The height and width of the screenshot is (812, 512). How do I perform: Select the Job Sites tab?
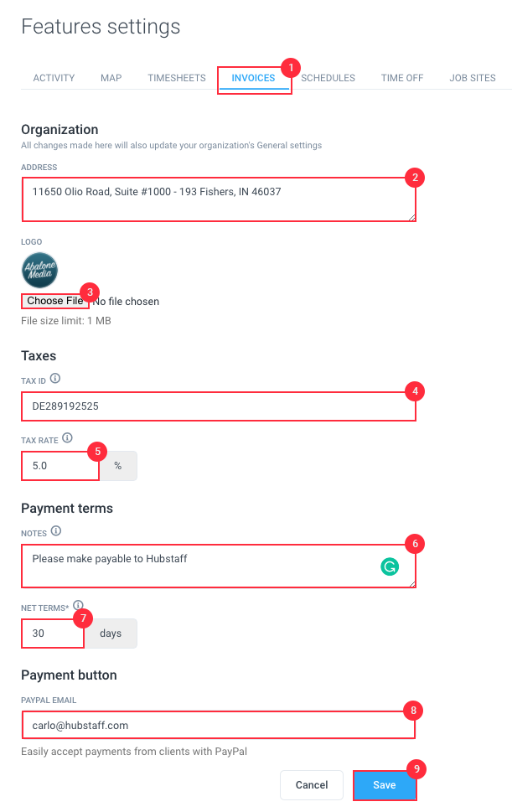(472, 78)
